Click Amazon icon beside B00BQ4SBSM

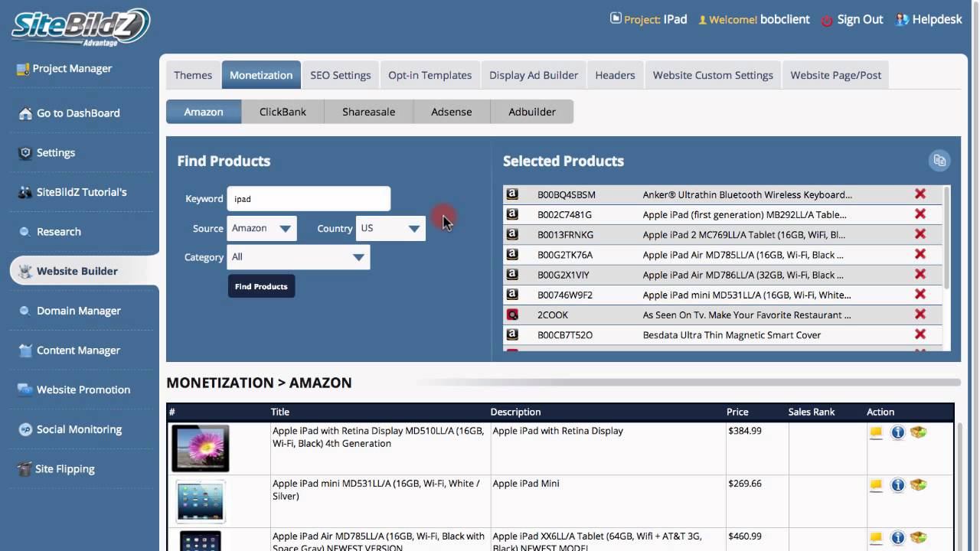click(x=512, y=194)
